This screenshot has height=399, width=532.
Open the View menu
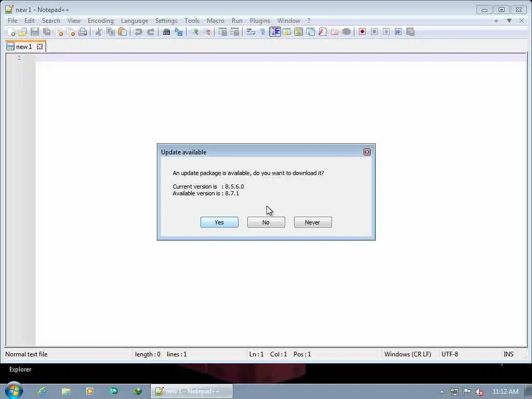(x=74, y=21)
